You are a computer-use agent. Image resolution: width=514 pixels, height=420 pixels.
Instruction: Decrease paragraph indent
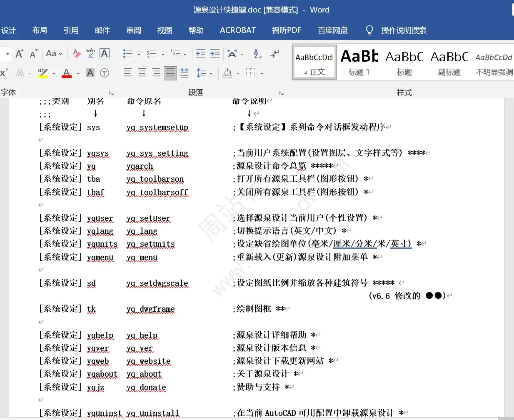(x=200, y=53)
